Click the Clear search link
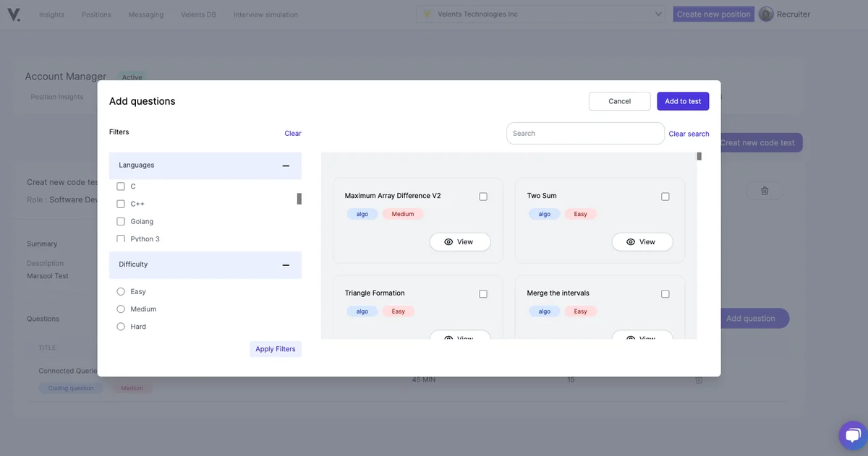Screen dimensions: 868x456 click(x=689, y=134)
